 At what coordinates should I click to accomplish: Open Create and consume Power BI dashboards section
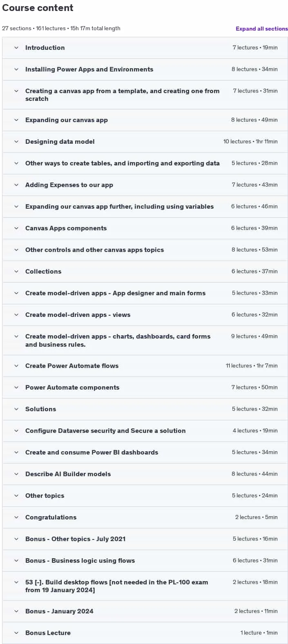[92, 452]
